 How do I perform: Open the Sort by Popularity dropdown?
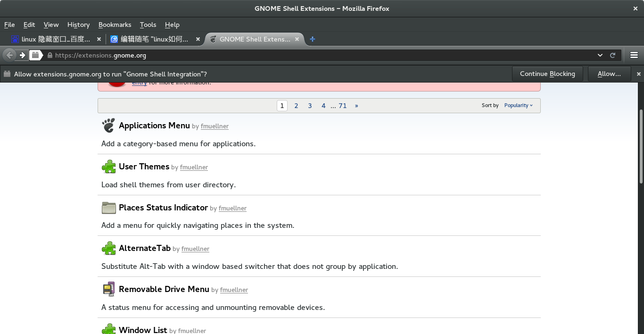click(518, 105)
